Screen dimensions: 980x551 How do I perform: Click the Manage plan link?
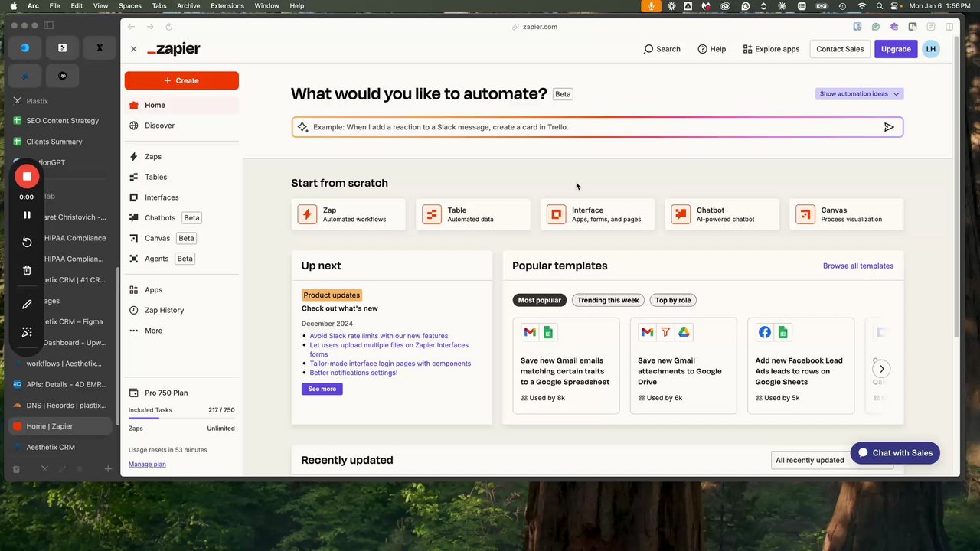147,464
